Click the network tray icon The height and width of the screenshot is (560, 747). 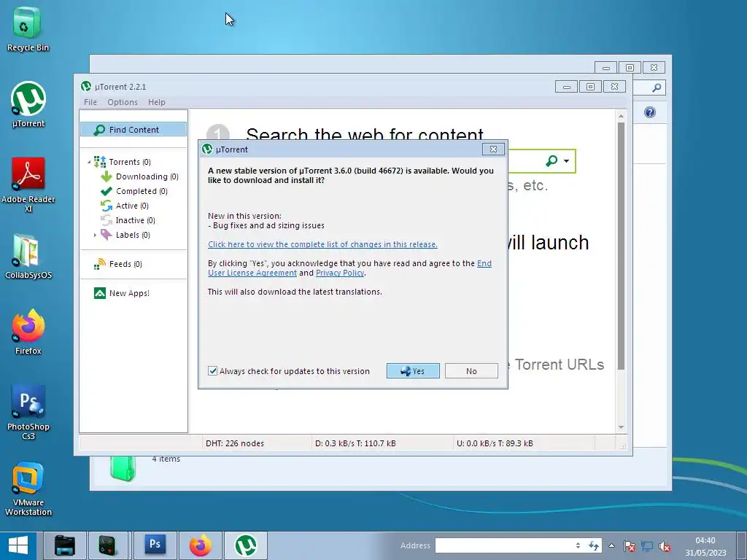(647, 545)
